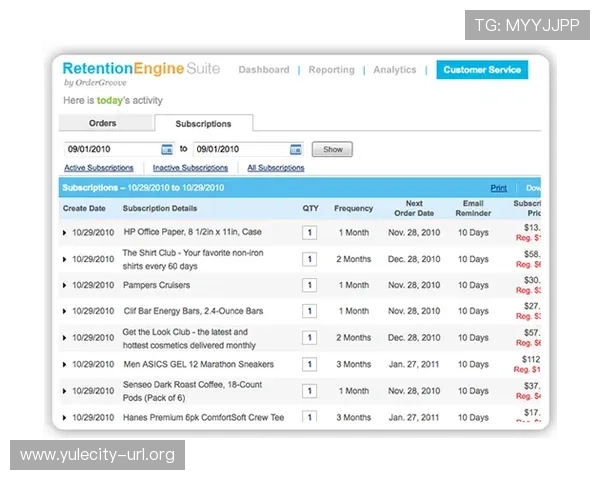
Task: Click "Jan. 27, 2011" in Hanes row
Action: click(x=414, y=418)
